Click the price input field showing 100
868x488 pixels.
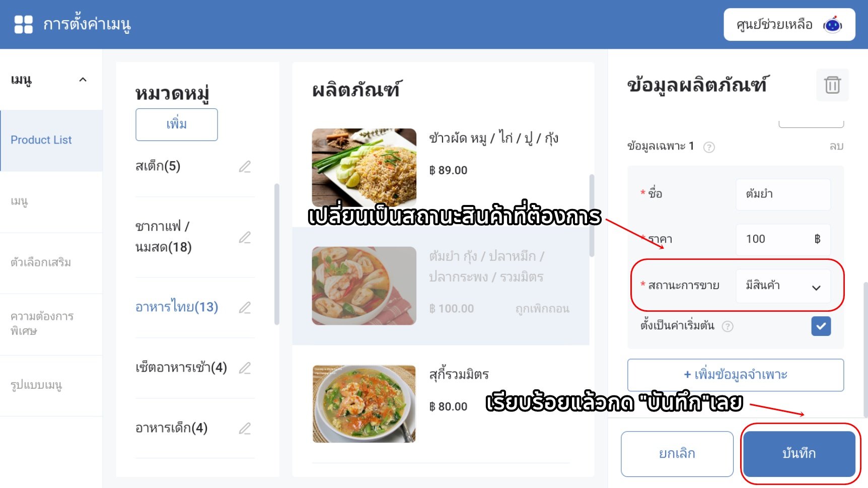coord(783,239)
